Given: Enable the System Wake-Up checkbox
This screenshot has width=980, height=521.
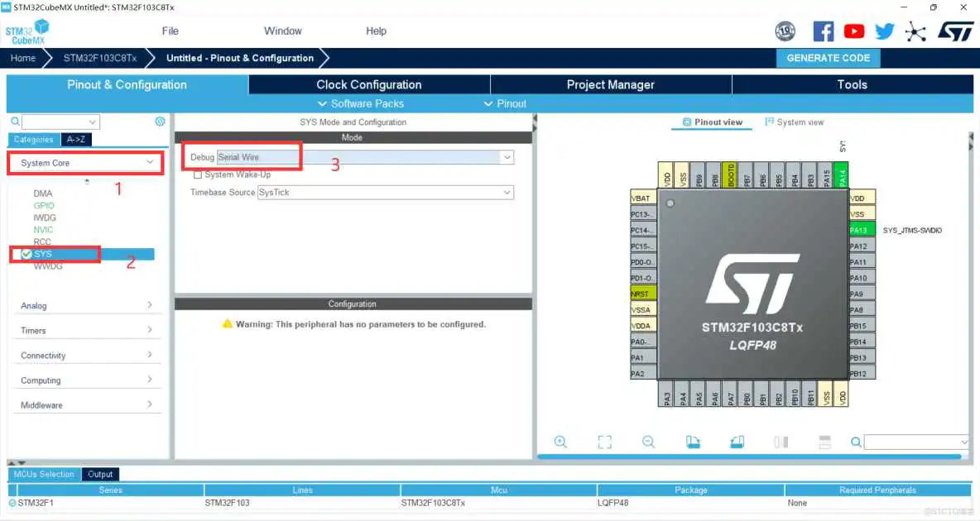Looking at the screenshot, I should click(x=198, y=175).
